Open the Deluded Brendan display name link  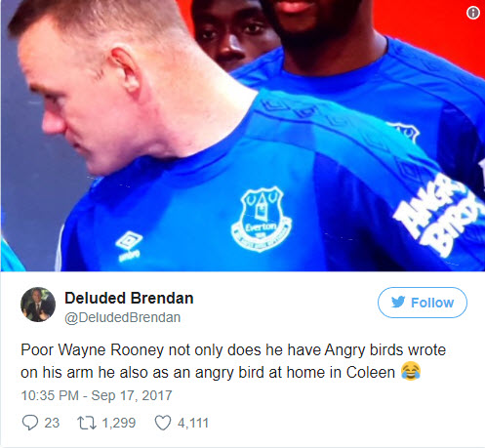tap(129, 298)
